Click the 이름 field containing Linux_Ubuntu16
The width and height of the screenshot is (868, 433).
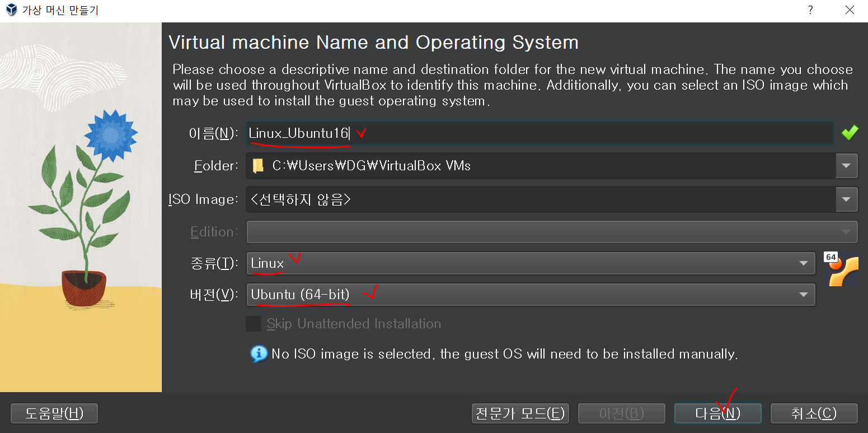[x=540, y=133]
